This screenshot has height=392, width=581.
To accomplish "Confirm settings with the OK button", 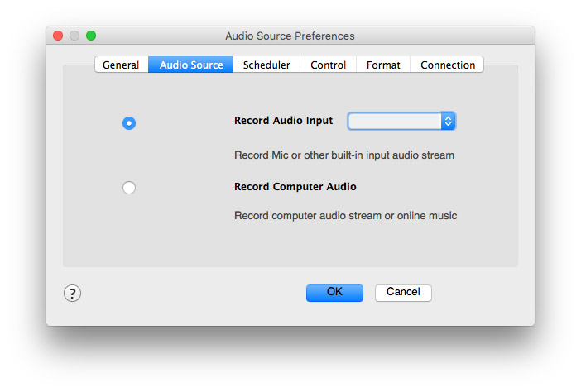I will [334, 292].
